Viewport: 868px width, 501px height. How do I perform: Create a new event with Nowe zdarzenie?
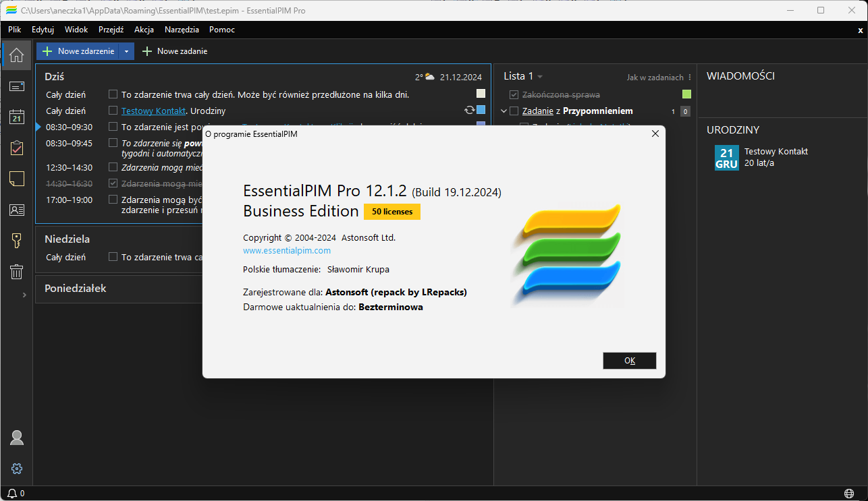78,51
